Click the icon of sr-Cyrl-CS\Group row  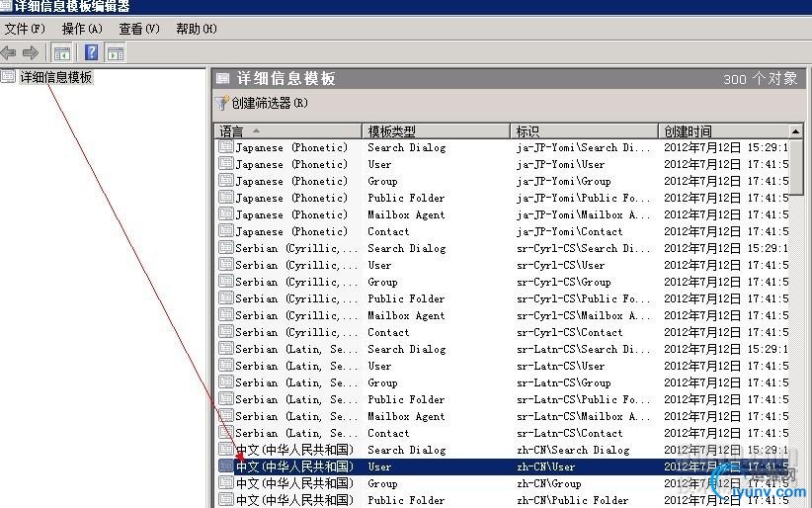tap(226, 282)
